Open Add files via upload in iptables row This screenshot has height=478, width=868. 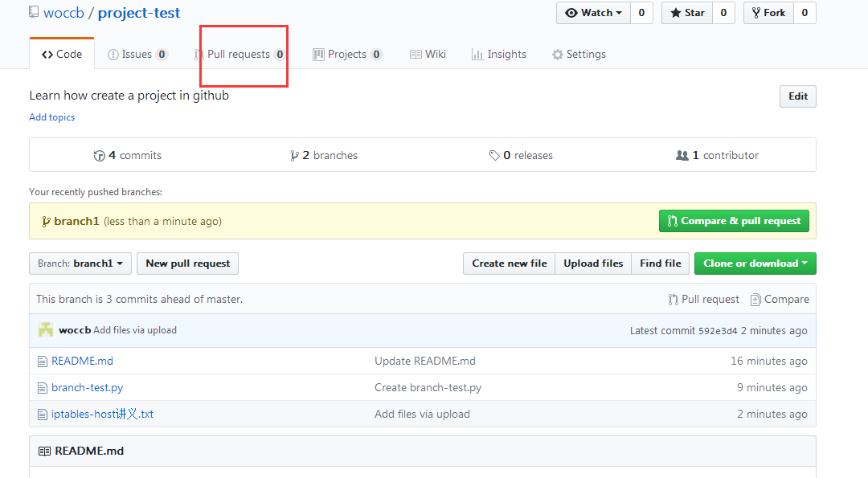point(423,415)
